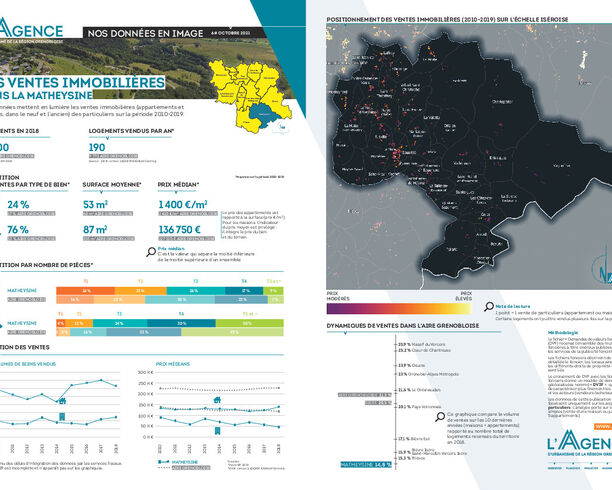Click the house icon on the volumes chart
The image size is (612, 490).
[62, 401]
